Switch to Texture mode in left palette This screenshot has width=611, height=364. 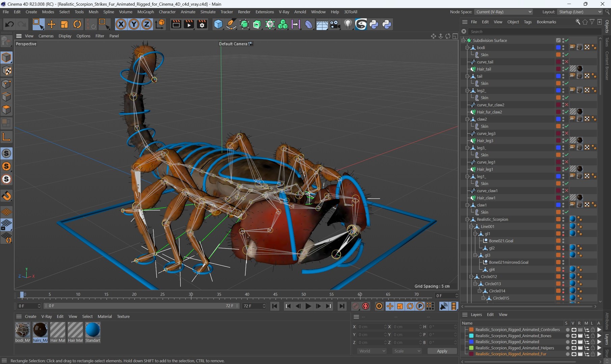(6, 71)
